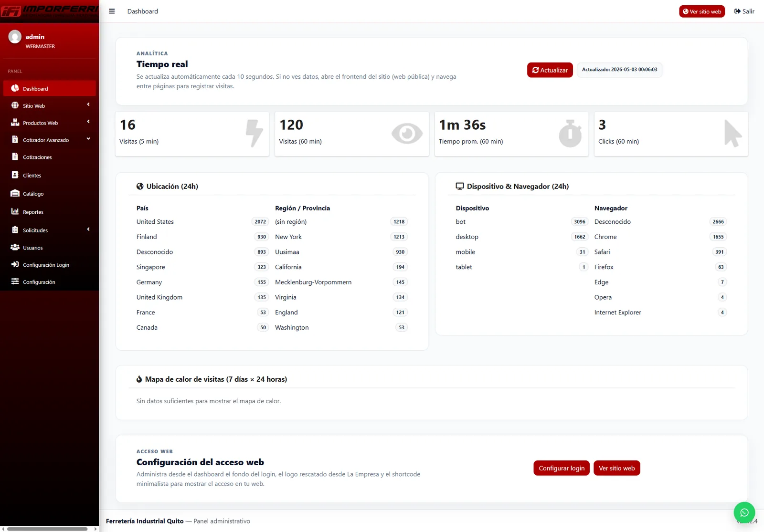Click the Solicitudes clipboard icon

coord(15,229)
